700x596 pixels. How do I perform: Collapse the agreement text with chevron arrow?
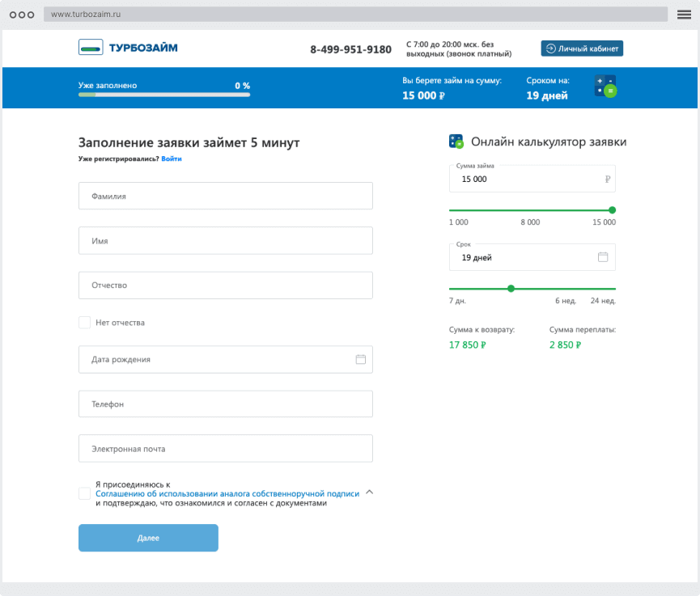point(370,492)
